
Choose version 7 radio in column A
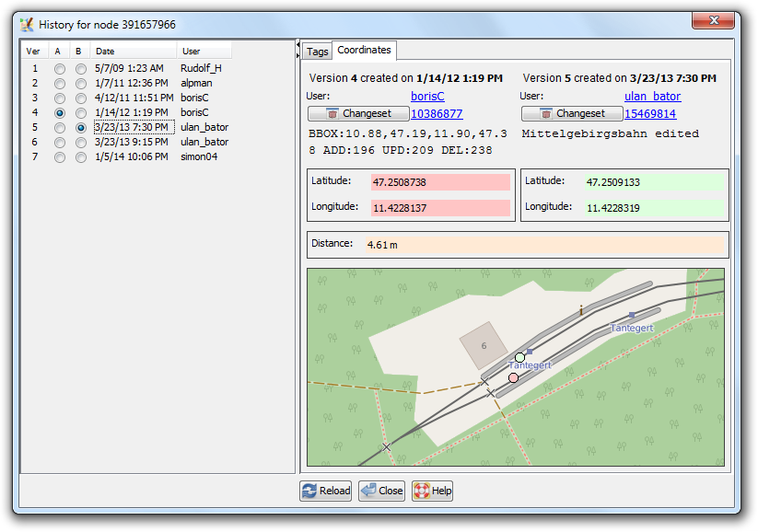coord(60,157)
